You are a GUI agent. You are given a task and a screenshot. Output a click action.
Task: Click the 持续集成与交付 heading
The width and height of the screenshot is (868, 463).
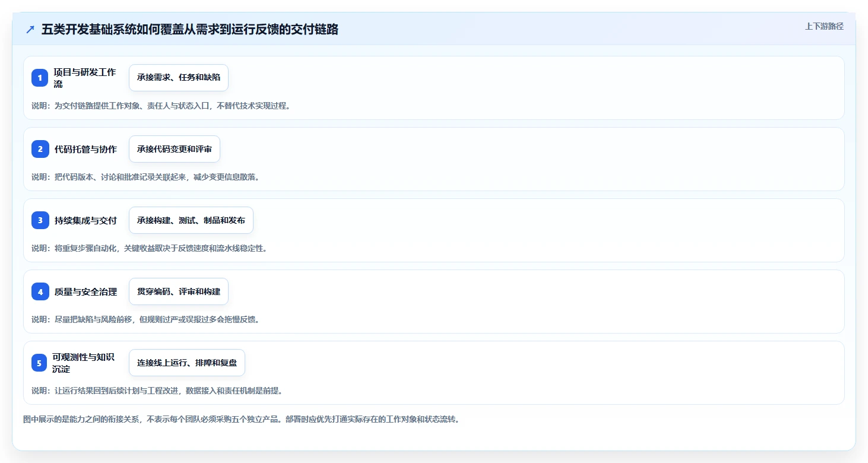[x=85, y=220]
